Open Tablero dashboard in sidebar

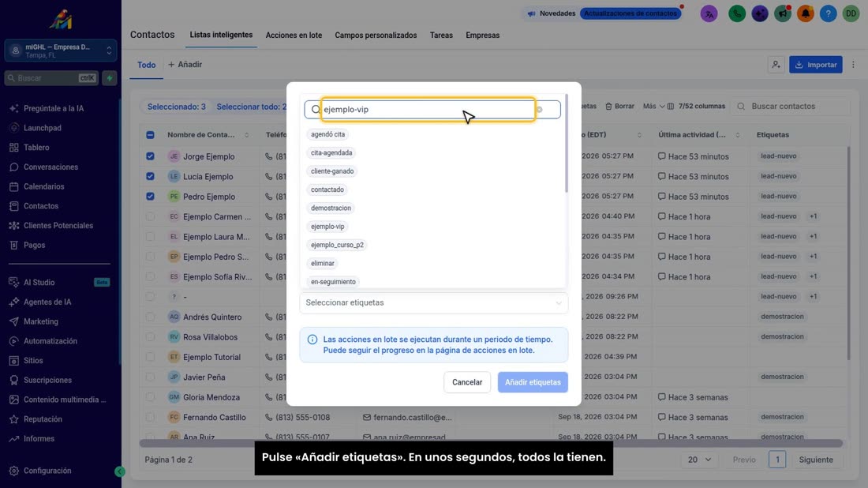click(36, 148)
